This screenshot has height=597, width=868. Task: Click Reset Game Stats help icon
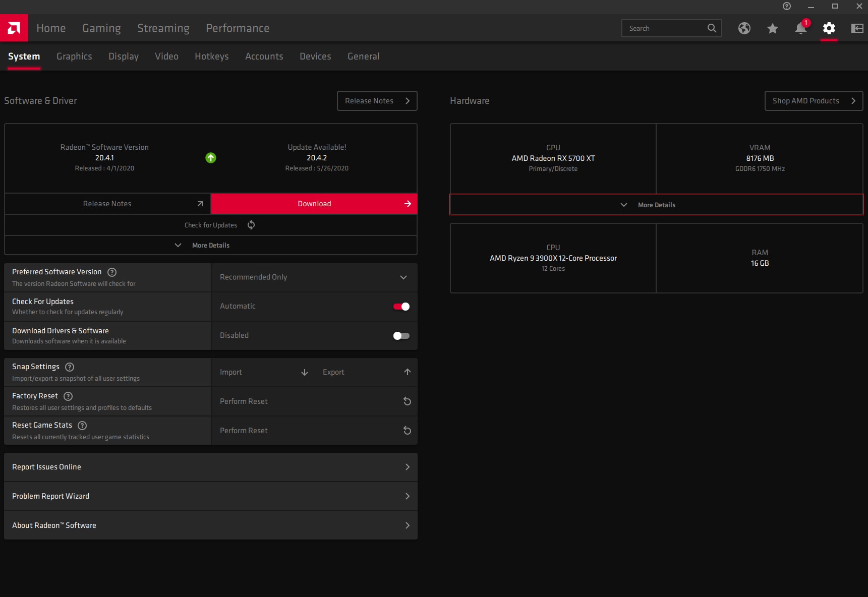tap(82, 426)
